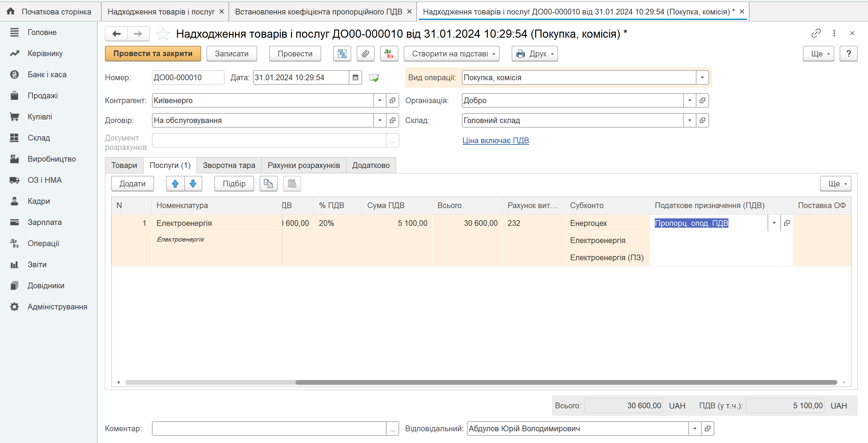Open Головне section in sidebar

point(42,32)
